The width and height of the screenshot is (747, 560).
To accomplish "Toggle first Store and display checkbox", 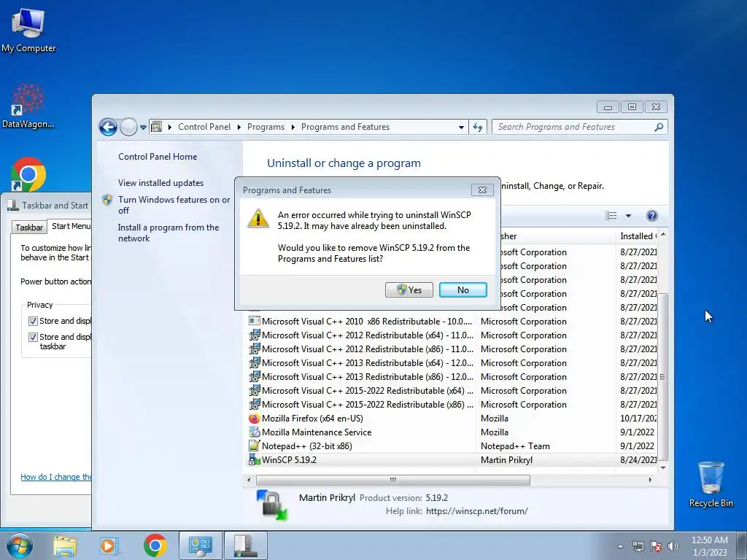I will [33, 321].
